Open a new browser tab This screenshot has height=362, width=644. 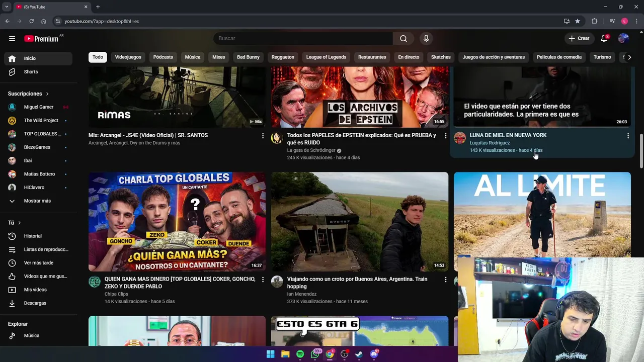98,7
